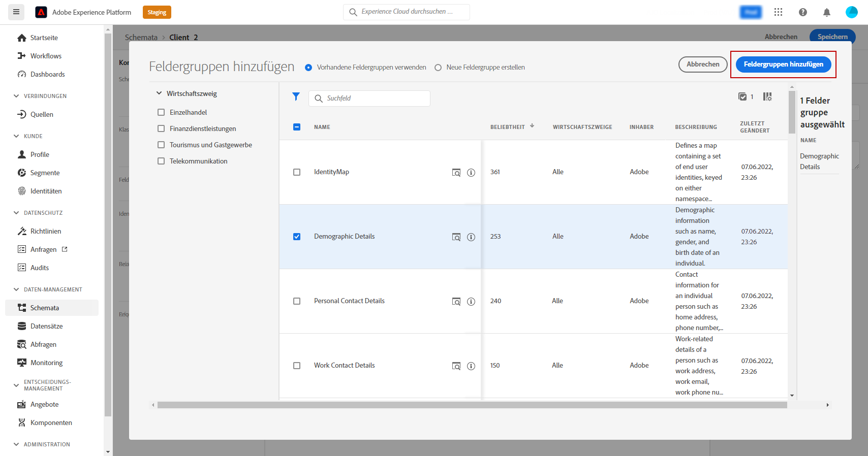Screen dimensions: 868x456
Task: Show info for Demographic Details
Action: click(471, 237)
